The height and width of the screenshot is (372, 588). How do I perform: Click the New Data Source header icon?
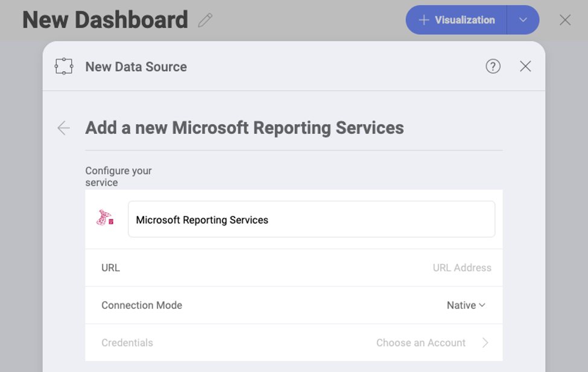pyautogui.click(x=64, y=66)
